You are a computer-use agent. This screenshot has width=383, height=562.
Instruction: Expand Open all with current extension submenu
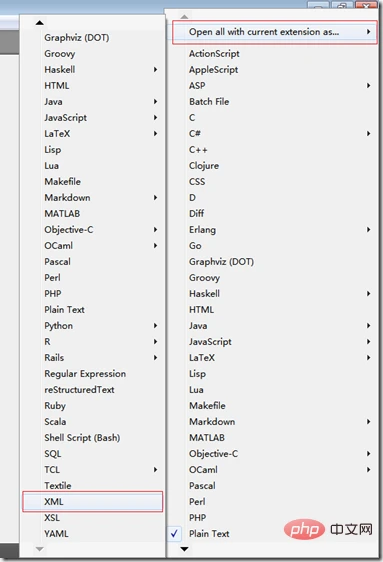368,32
